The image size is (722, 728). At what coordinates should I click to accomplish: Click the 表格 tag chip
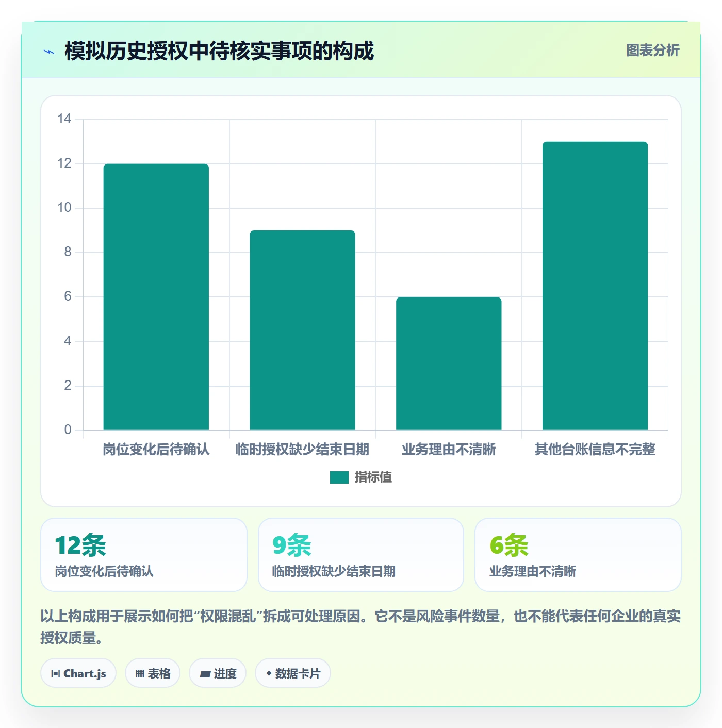tap(153, 673)
